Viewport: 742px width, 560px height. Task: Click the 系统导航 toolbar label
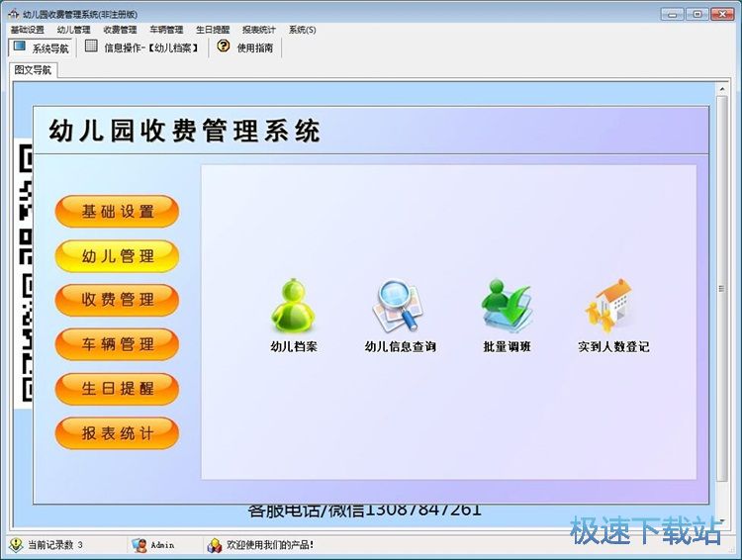tap(50, 48)
